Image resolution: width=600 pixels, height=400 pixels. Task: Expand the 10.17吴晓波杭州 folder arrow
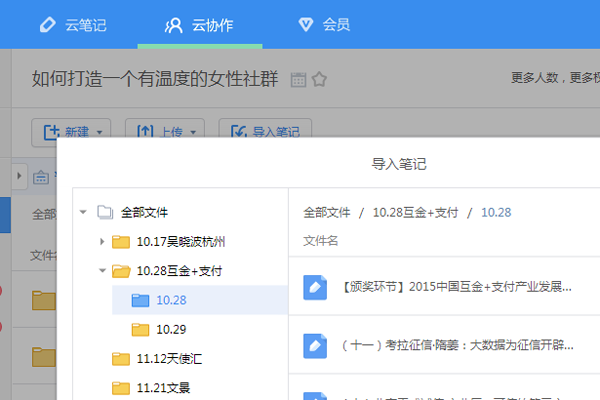101,241
